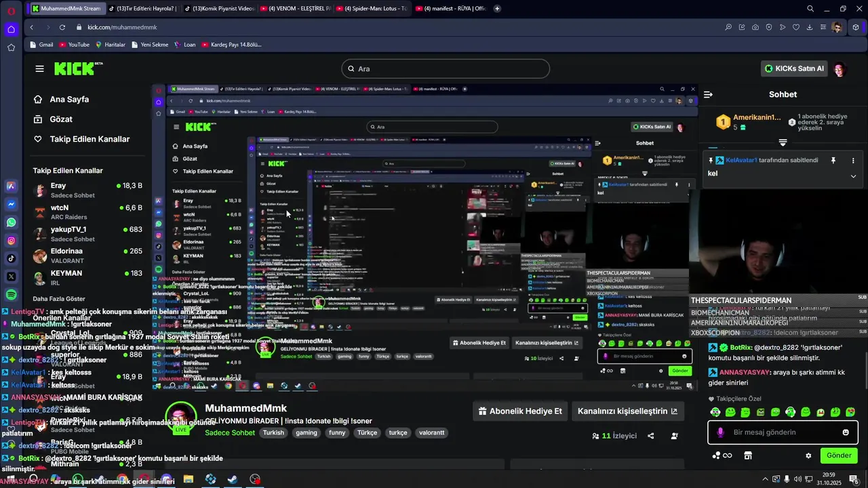Switch to Spider-Man: Lotus tab
This screenshot has height=488, width=868.
pos(372,9)
